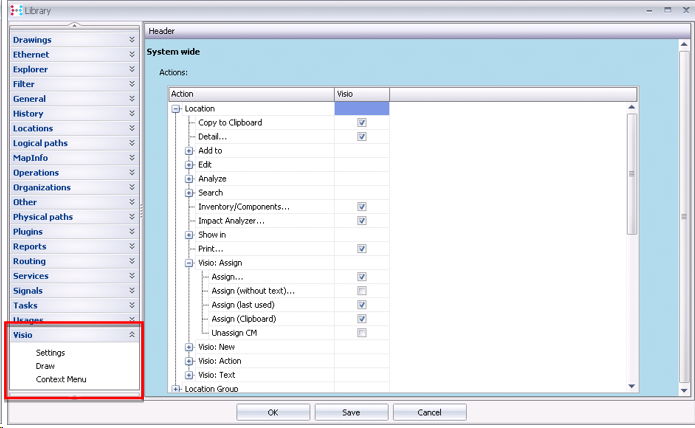Expand the Visio: New tree node
This screenshot has width=695, height=428.
point(189,347)
